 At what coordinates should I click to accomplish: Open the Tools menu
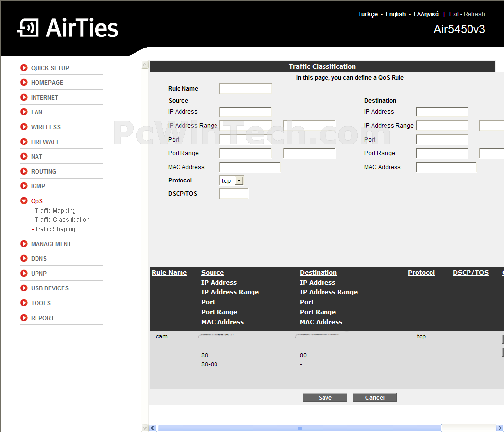[41, 303]
